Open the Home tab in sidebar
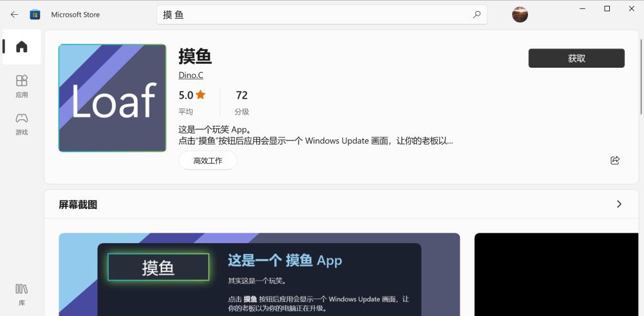This screenshot has height=316, width=644. pyautogui.click(x=22, y=47)
